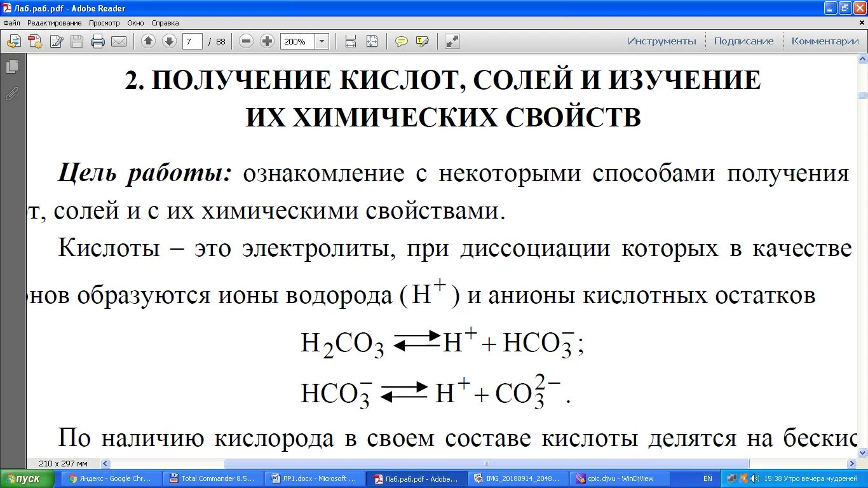This screenshot has width=868, height=488.
Task: Click the edit/sign document pencil icon
Action: click(x=57, y=42)
